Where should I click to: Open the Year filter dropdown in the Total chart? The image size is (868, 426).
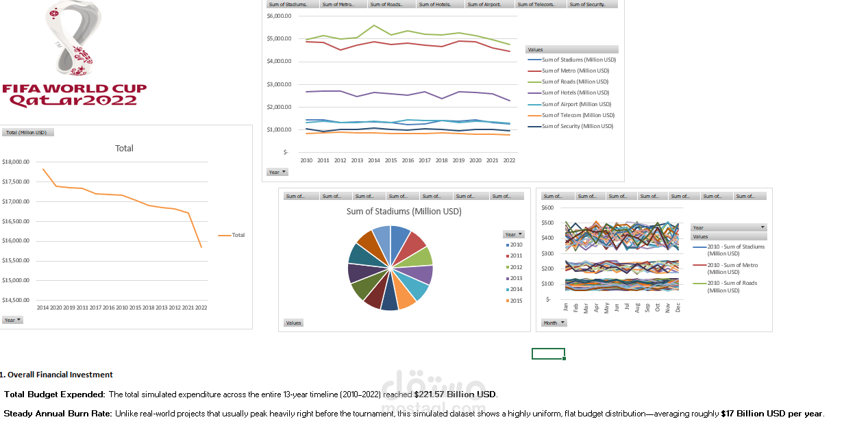click(13, 320)
